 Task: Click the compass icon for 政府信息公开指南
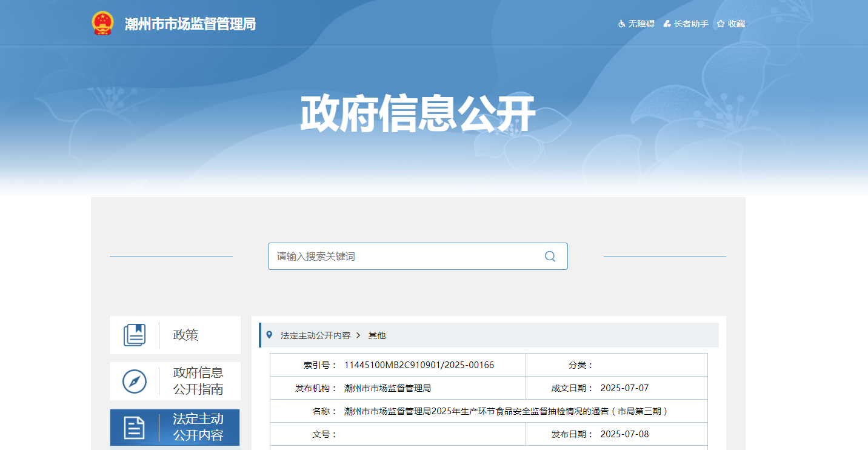click(x=135, y=381)
